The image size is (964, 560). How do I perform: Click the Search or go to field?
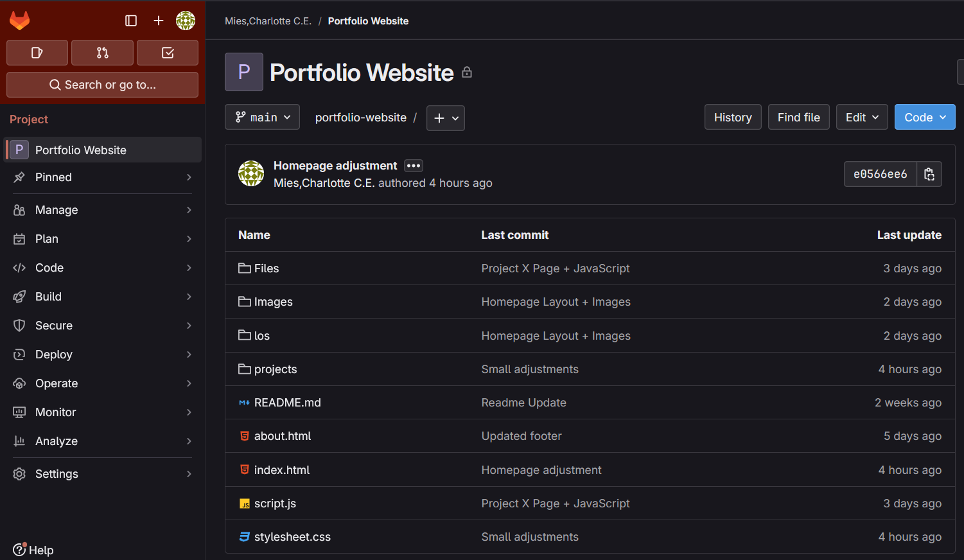(102, 84)
